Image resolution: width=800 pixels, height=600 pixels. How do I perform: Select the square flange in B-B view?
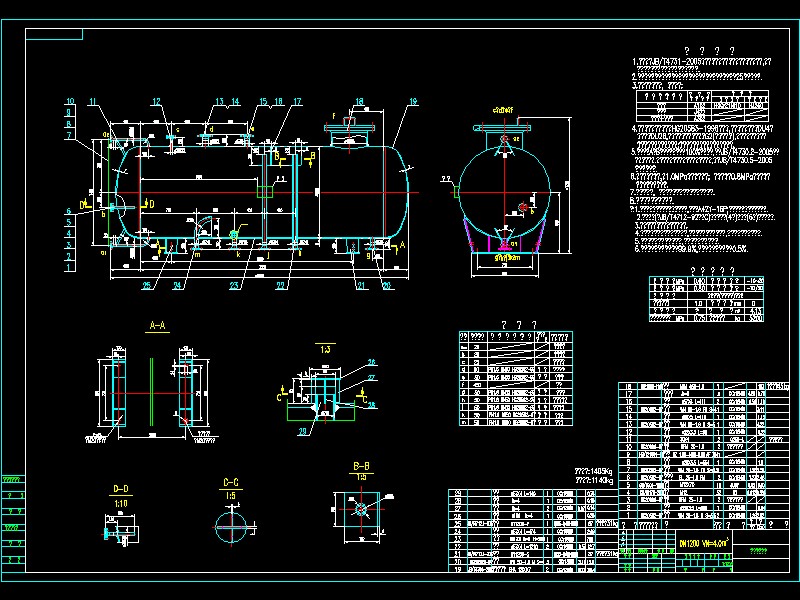coord(360,509)
